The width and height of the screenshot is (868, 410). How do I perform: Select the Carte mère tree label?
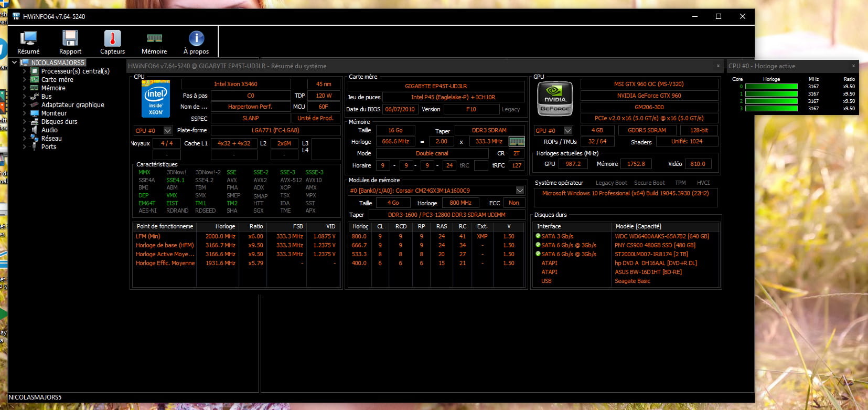57,79
